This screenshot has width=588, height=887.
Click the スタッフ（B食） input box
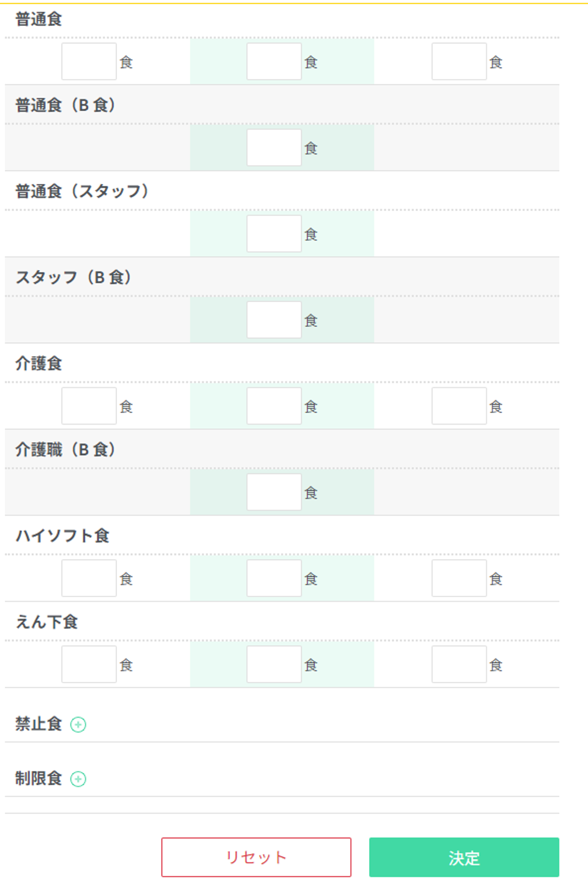[274, 320]
